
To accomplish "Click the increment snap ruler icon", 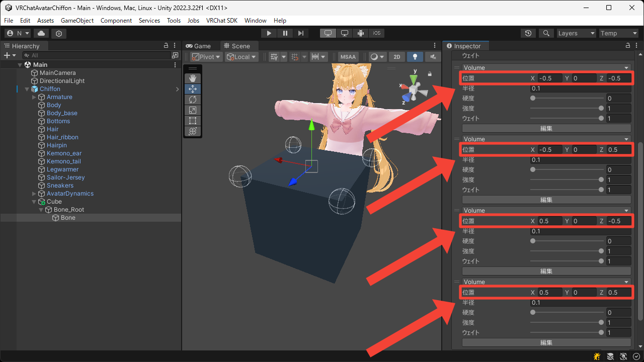I will [315, 57].
